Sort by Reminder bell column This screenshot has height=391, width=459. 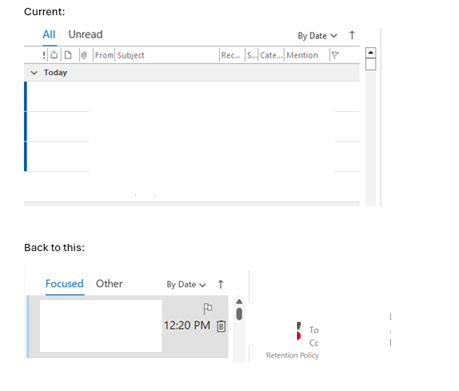[x=54, y=55]
